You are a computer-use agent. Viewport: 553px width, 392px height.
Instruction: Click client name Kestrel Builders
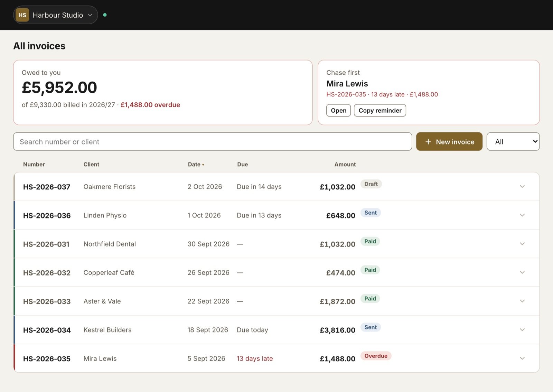[107, 330]
